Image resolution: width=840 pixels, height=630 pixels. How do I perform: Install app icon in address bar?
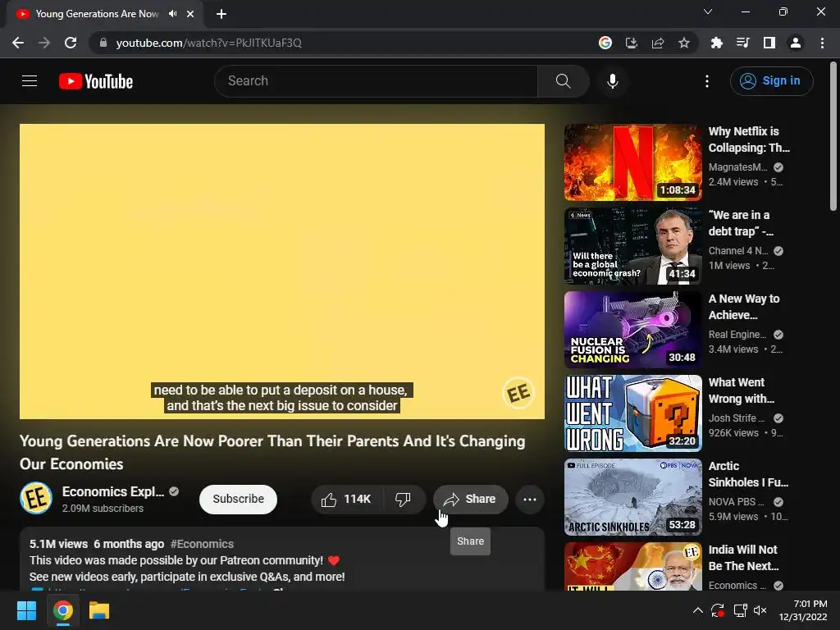632,43
